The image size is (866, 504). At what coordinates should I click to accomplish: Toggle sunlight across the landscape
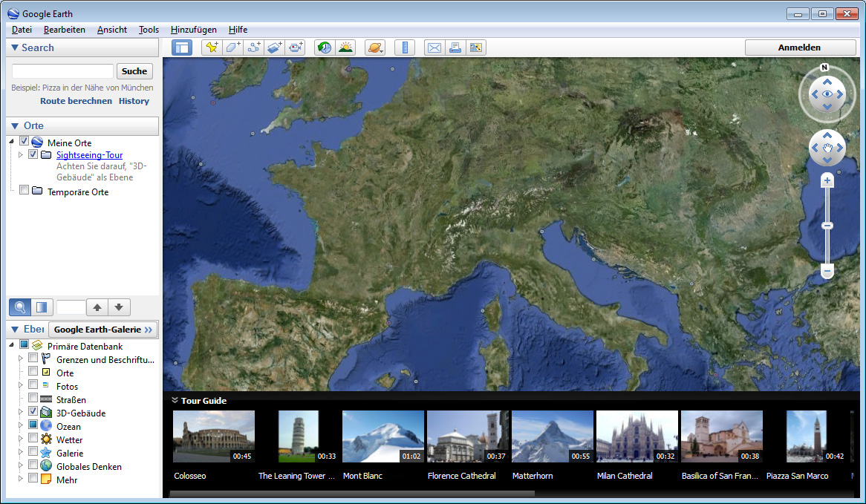345,47
